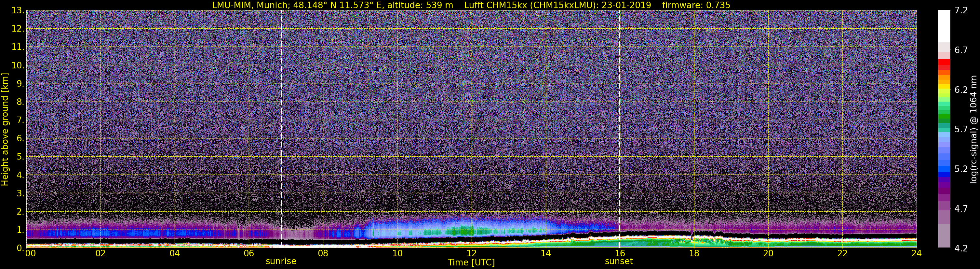
Task: Click the time axis tick label 14
Action: (x=545, y=253)
